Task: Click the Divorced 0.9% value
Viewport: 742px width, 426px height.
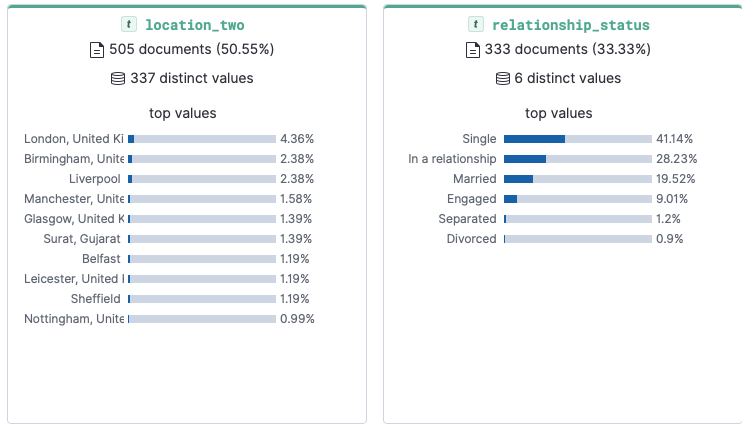Action: coord(670,239)
